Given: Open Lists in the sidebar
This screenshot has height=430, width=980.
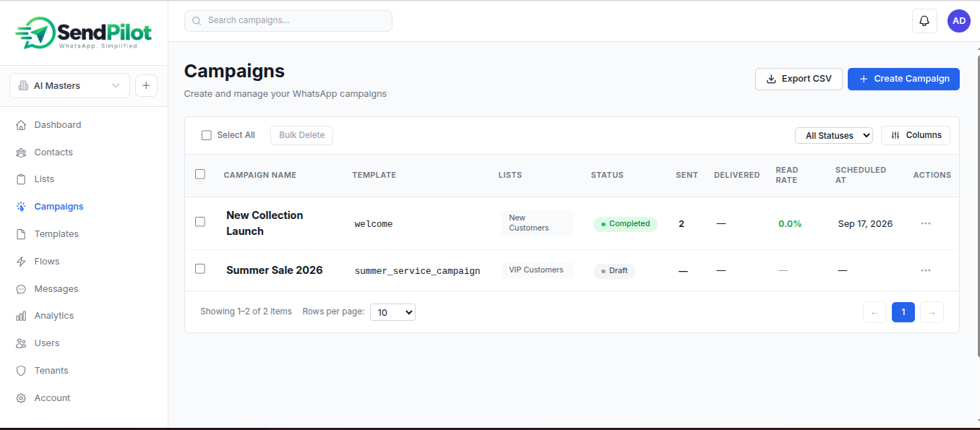Looking at the screenshot, I should [44, 179].
